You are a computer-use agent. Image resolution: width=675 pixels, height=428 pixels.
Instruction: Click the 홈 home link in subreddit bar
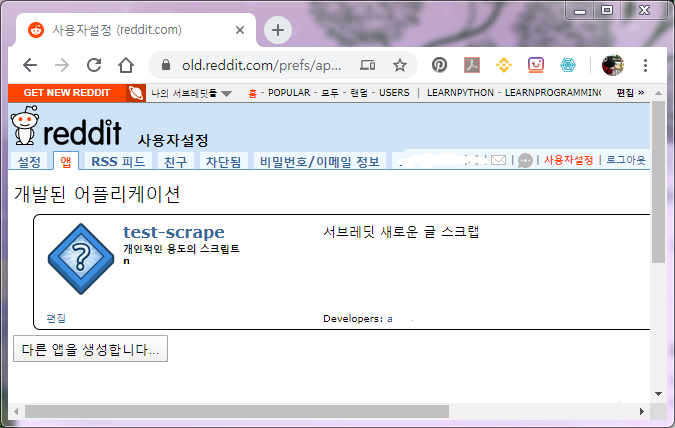tap(252, 93)
